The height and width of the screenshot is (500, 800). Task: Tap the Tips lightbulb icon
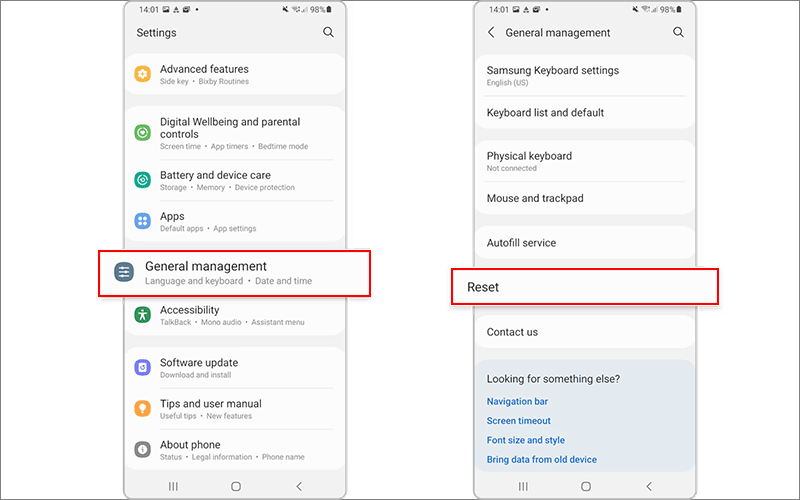142,408
